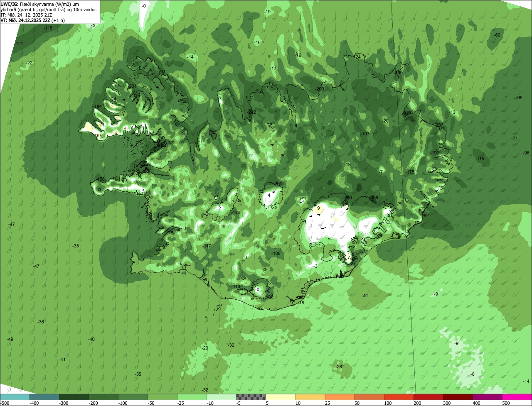Pick the orange 25 to 50 legend swatch

click(x=340, y=397)
